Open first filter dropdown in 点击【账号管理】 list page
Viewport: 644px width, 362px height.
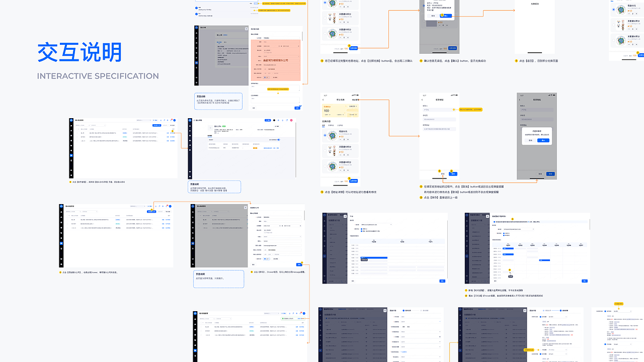click(83, 125)
